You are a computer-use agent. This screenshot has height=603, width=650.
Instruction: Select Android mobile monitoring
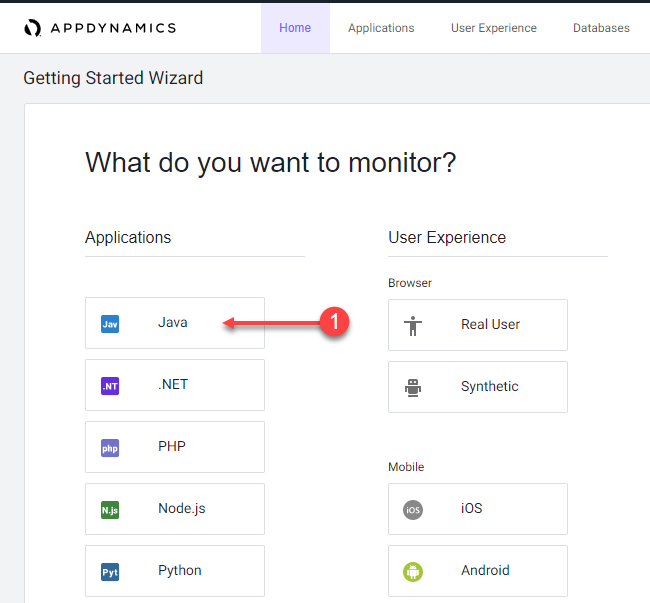click(x=478, y=571)
